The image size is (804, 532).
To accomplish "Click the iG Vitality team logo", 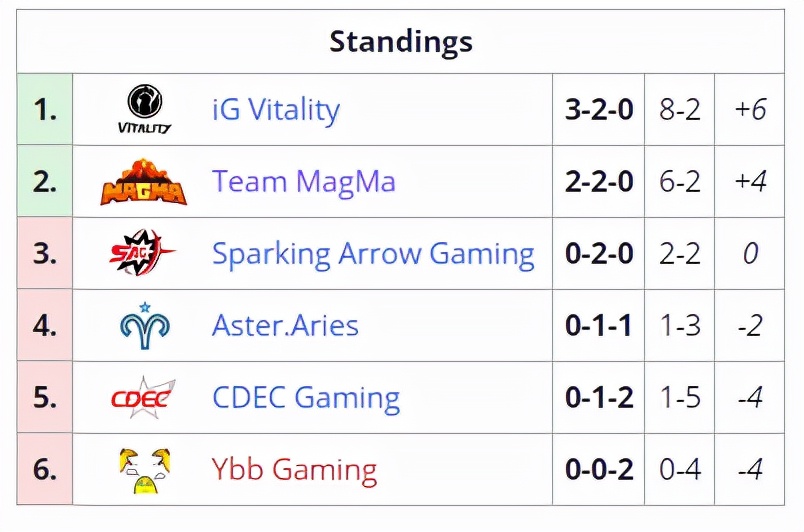I will (145, 109).
